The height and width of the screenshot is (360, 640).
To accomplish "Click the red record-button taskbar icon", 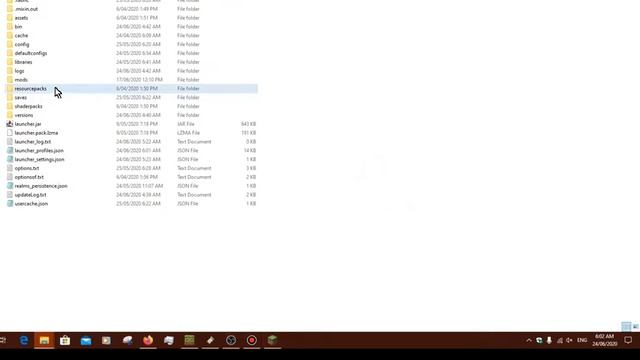I will [x=252, y=340].
